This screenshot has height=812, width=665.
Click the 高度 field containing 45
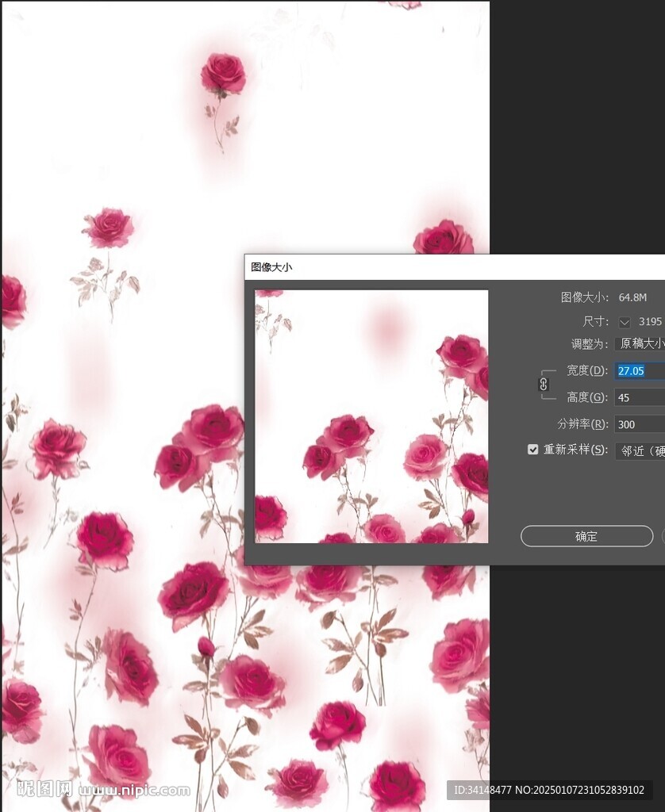[x=640, y=398]
